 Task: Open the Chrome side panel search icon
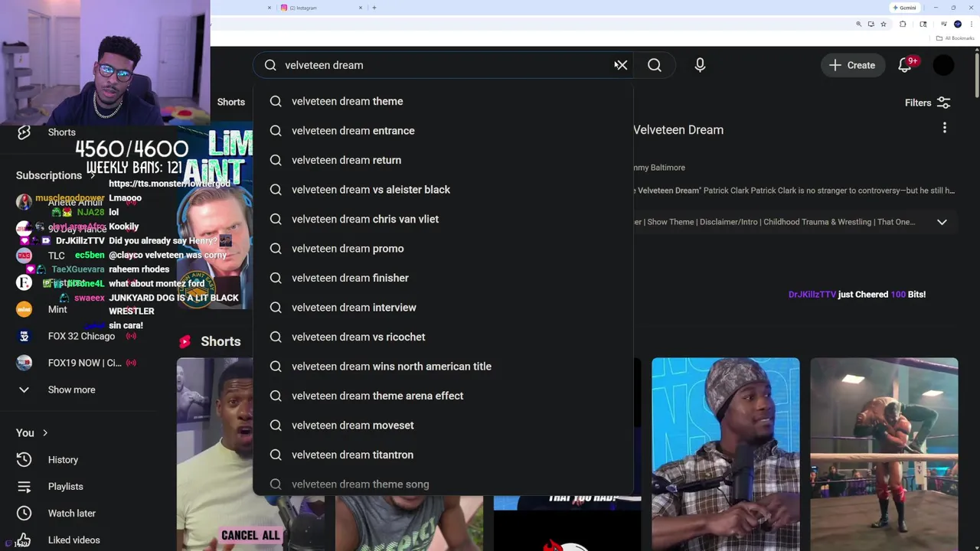[x=923, y=24]
